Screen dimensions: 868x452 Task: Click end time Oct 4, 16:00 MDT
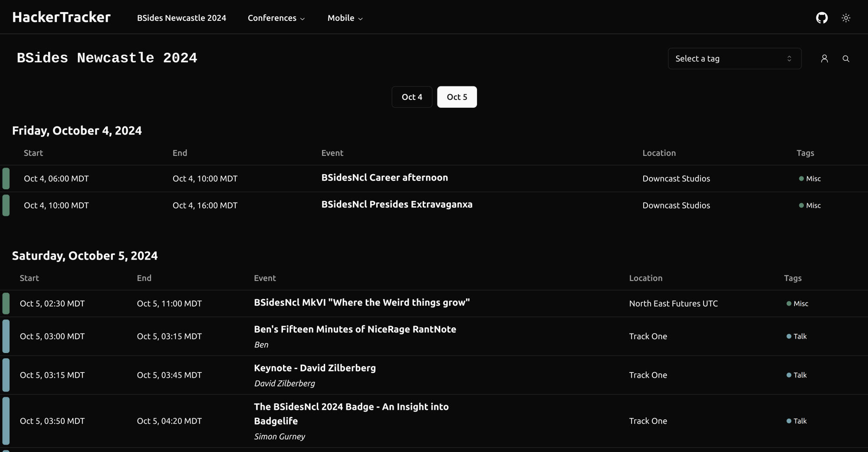point(205,205)
